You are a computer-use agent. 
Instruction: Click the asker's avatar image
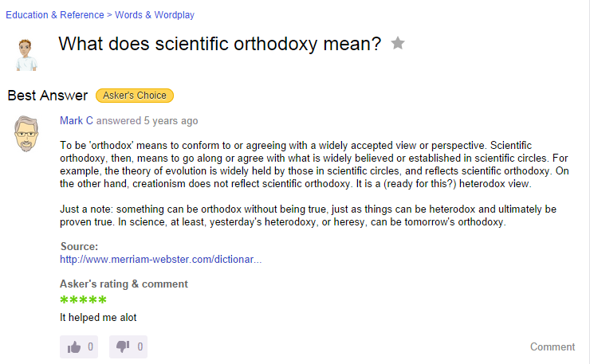(x=28, y=54)
